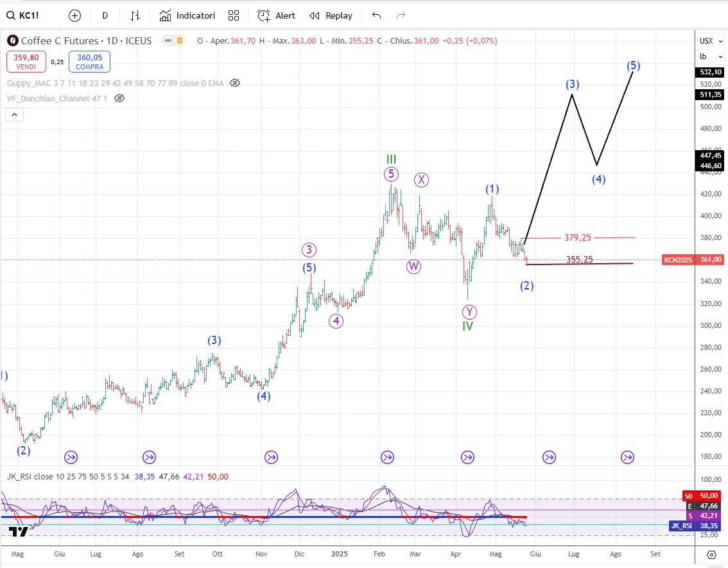This screenshot has width=728, height=568.
Task: Show the hidden Guppy_MAC indicator
Action: point(235,83)
